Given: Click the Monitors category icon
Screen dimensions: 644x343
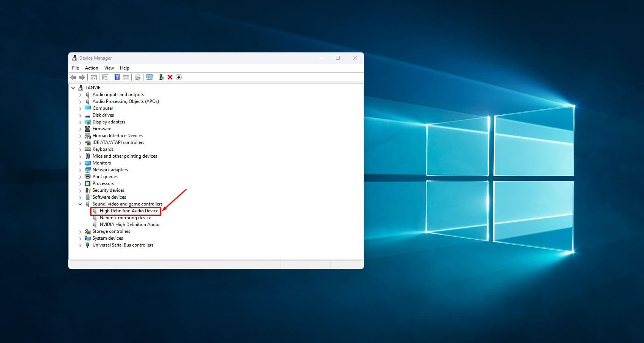Looking at the screenshot, I should 88,163.
